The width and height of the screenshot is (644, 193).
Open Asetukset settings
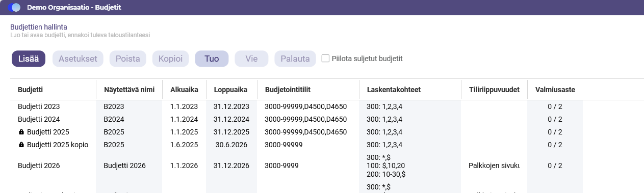click(78, 59)
